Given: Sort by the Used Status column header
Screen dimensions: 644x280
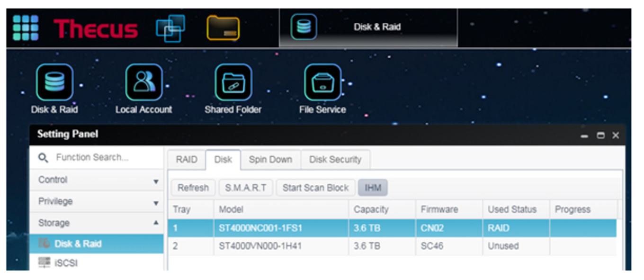Looking at the screenshot, I should (516, 209).
